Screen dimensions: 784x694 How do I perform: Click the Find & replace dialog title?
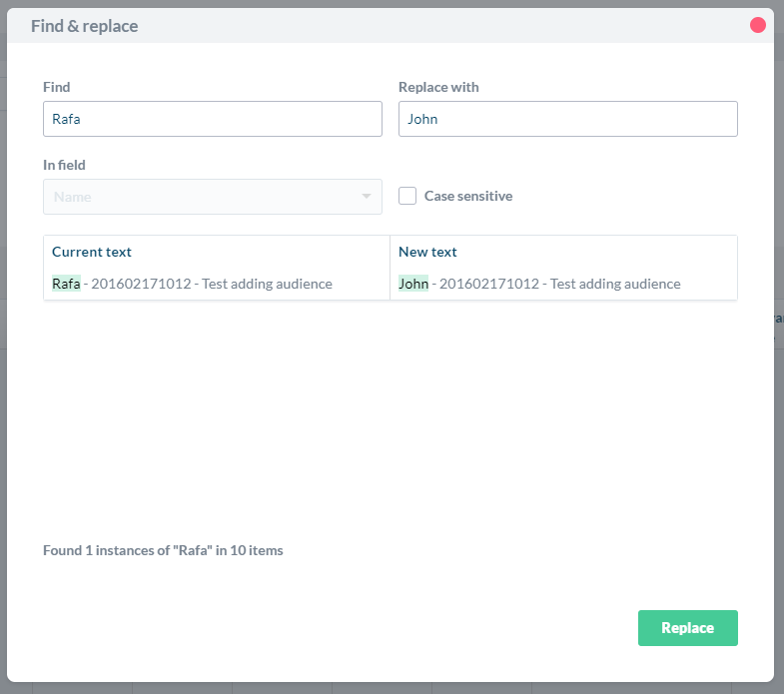click(85, 26)
